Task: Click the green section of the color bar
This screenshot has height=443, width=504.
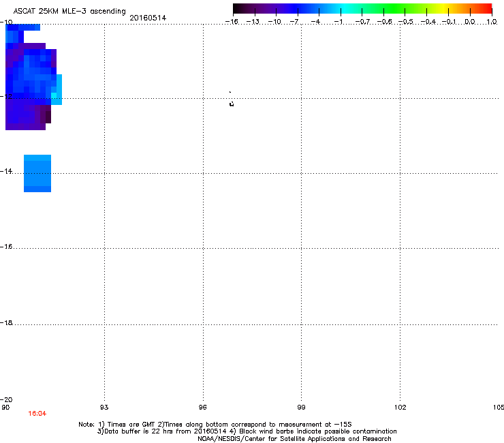Action: [395, 8]
